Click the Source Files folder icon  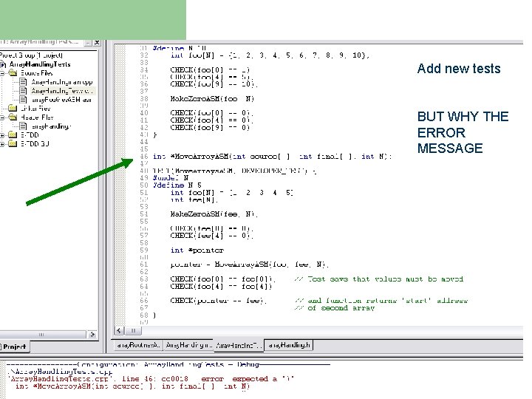(13, 73)
